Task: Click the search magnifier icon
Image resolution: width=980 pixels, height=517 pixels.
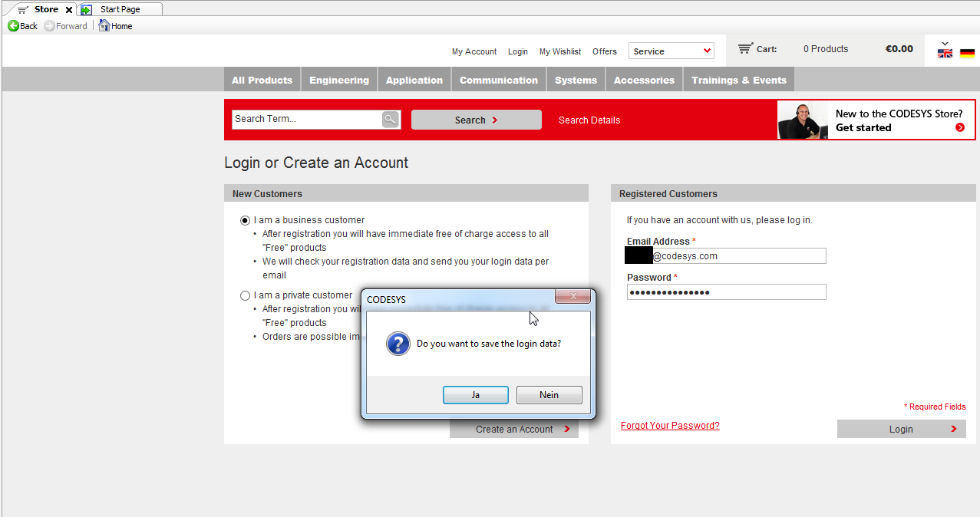Action: (391, 119)
